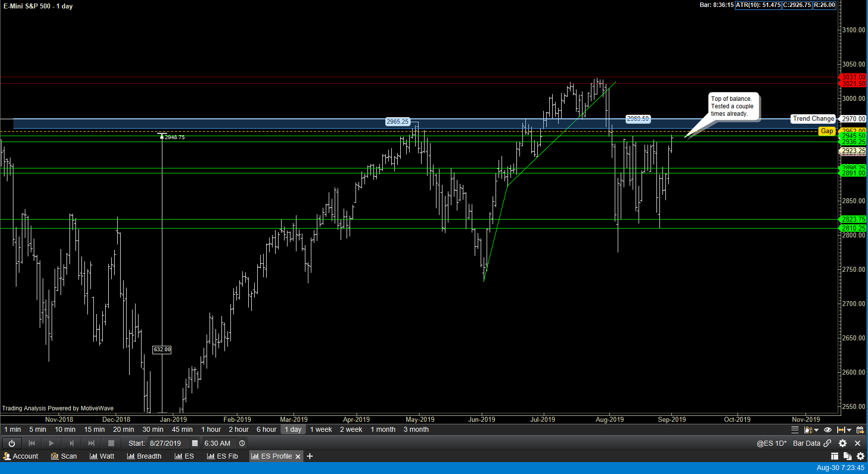Select the 1 min bar size
The image size is (868, 474).
[12, 430]
